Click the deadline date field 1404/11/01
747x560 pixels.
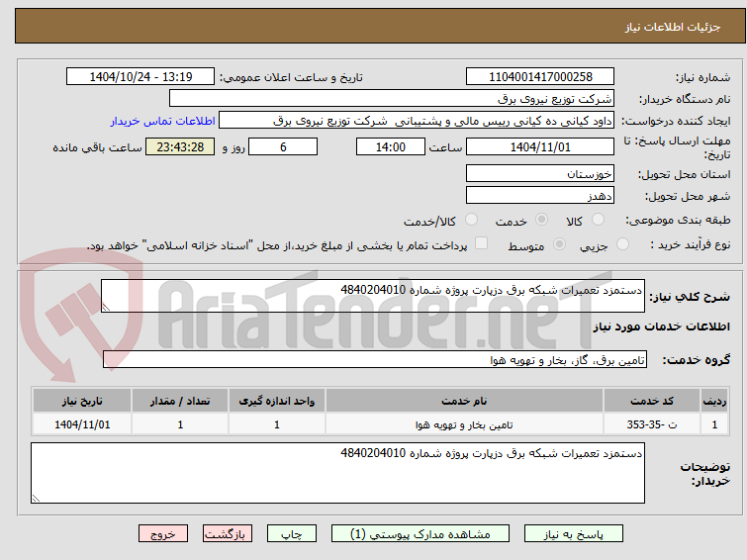click(540, 146)
